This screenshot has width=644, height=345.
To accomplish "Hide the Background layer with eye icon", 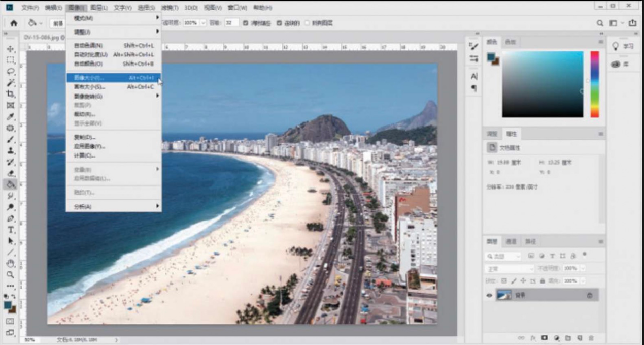I will click(x=489, y=295).
